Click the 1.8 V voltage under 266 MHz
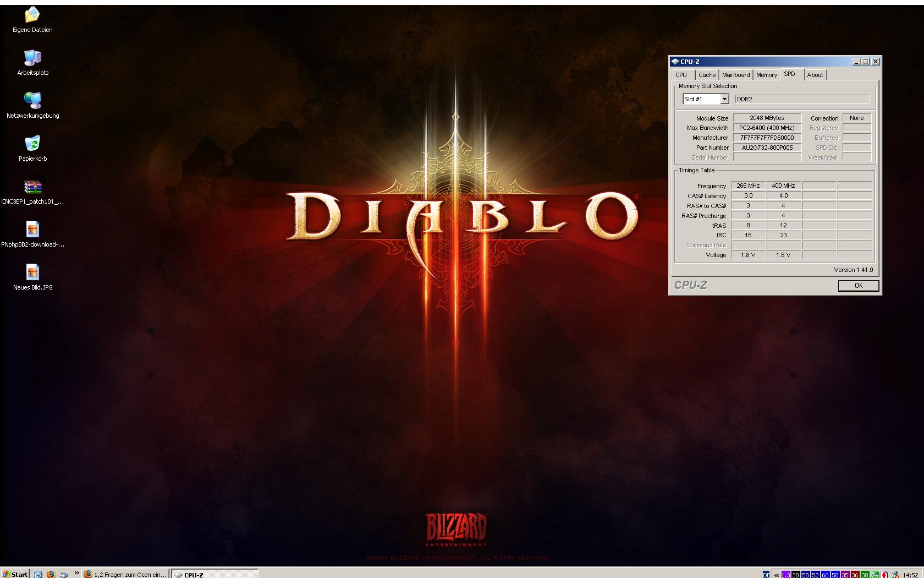Screen dimensions: 924x578 [x=749, y=255]
